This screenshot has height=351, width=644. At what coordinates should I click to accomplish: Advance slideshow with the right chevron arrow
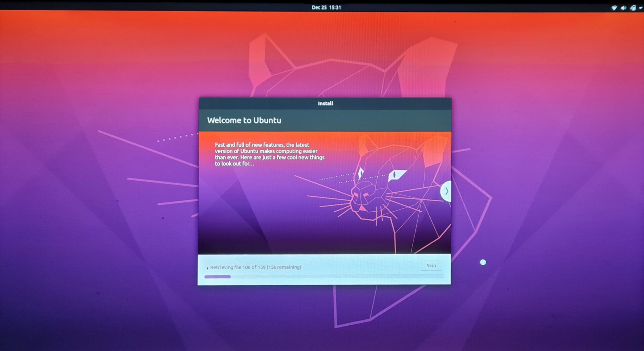click(x=447, y=191)
